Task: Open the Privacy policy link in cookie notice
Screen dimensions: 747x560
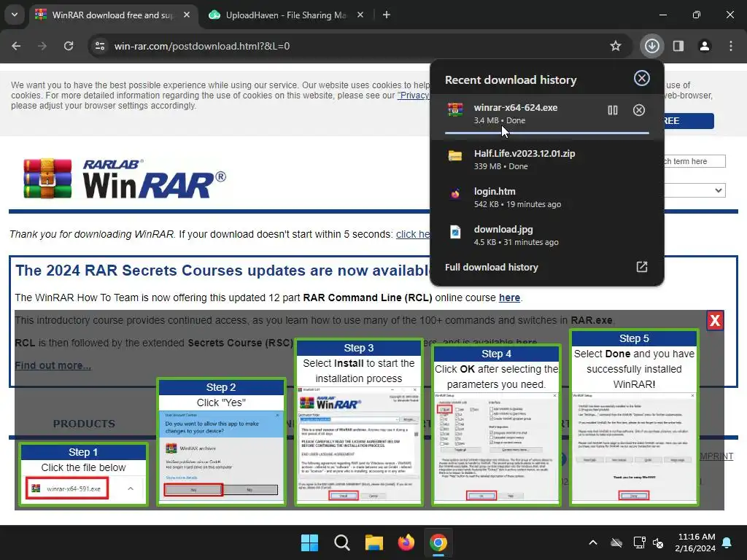Action: click(x=413, y=96)
